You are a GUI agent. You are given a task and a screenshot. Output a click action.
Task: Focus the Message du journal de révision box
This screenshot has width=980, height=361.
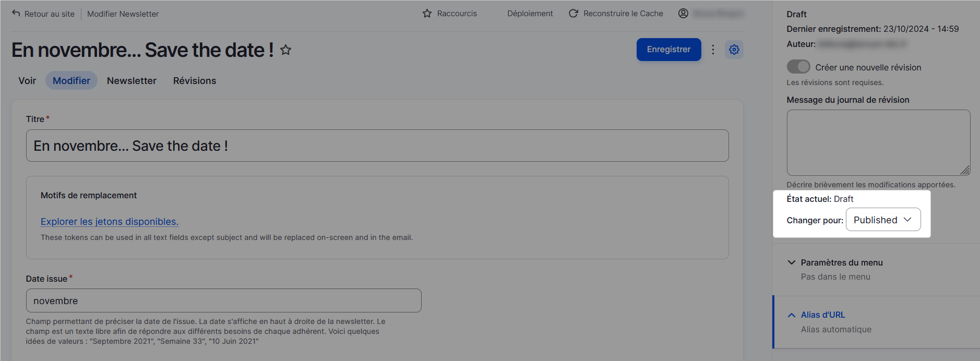pos(878,142)
